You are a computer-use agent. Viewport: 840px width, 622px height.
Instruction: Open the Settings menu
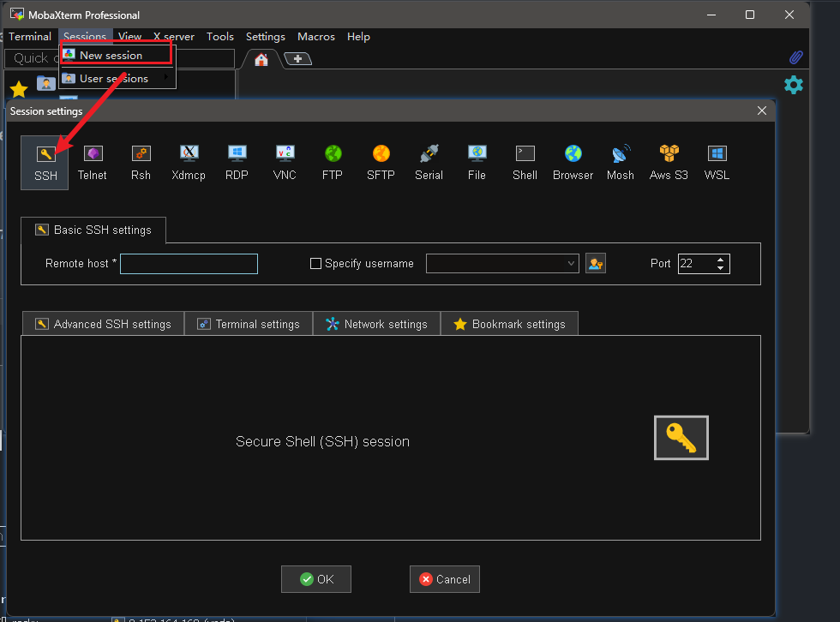(x=265, y=36)
